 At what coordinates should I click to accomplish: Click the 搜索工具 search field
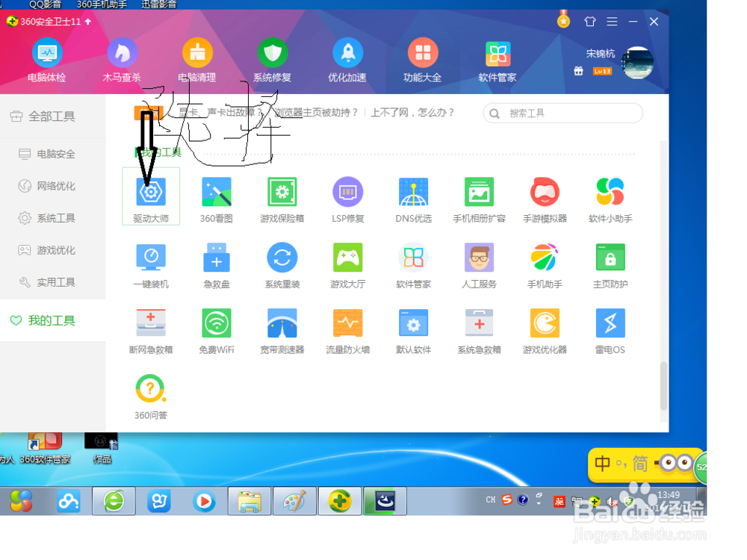(563, 113)
